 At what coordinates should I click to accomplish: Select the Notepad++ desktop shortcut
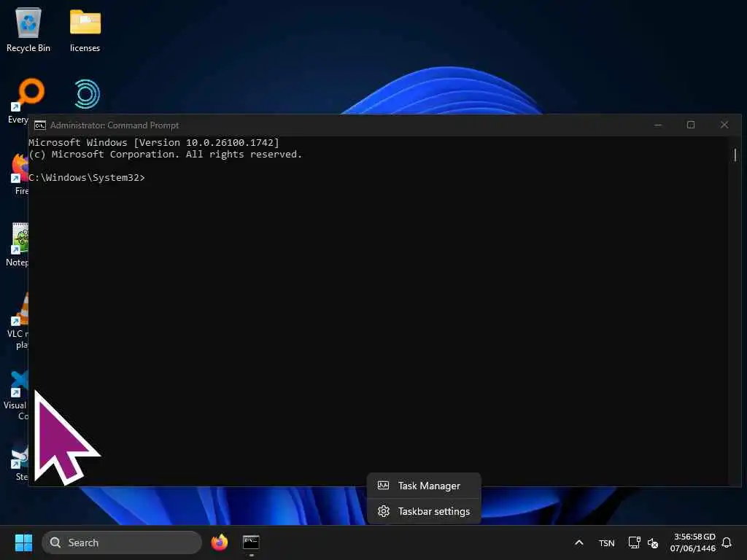[18, 245]
